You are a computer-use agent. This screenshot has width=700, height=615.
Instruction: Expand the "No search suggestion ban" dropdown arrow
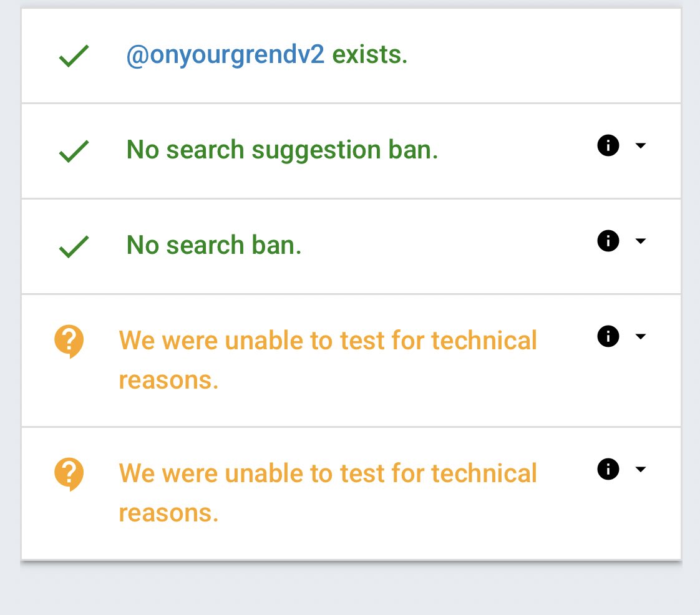click(x=640, y=146)
